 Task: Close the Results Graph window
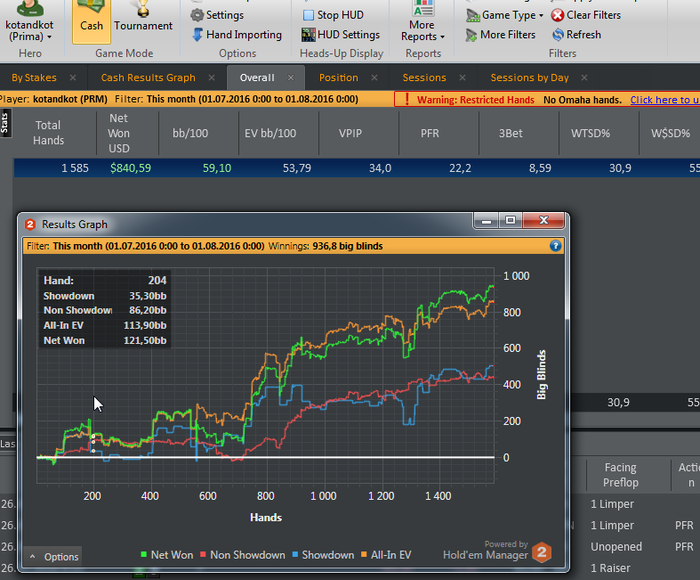coord(544,221)
